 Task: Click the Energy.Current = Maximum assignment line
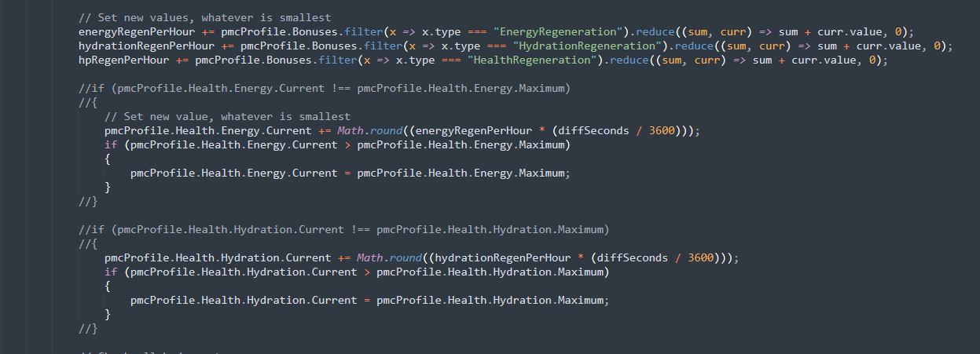pyautogui.click(x=350, y=173)
